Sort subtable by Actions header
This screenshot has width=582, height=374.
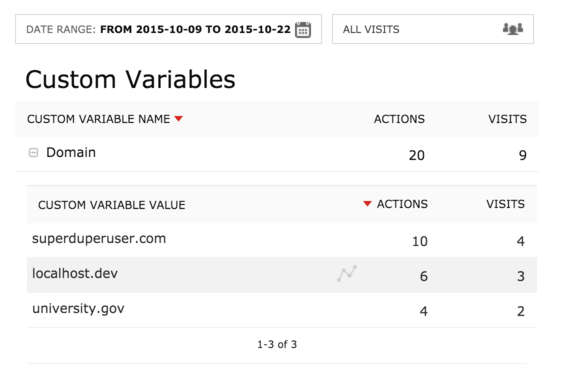pos(402,204)
